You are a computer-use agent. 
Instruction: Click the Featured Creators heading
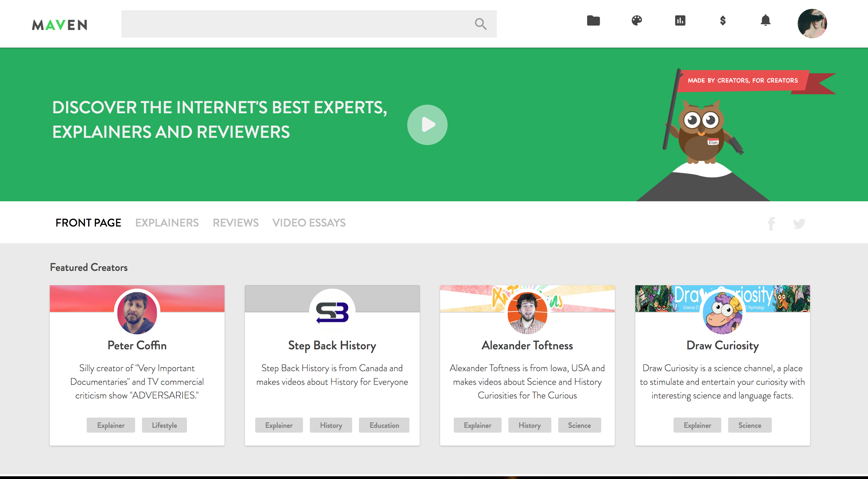[89, 267]
